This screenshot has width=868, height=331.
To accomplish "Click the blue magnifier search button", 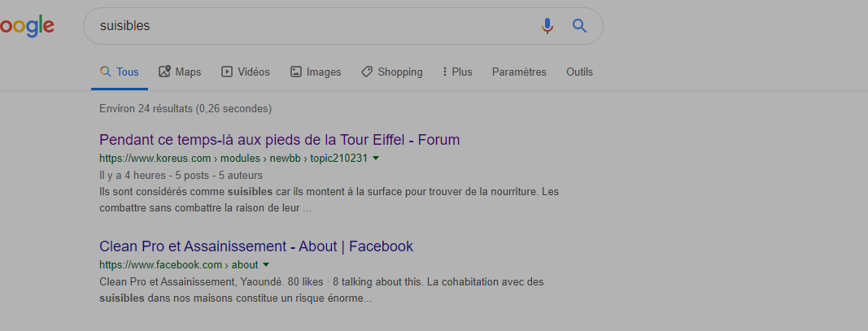I will pos(579,26).
